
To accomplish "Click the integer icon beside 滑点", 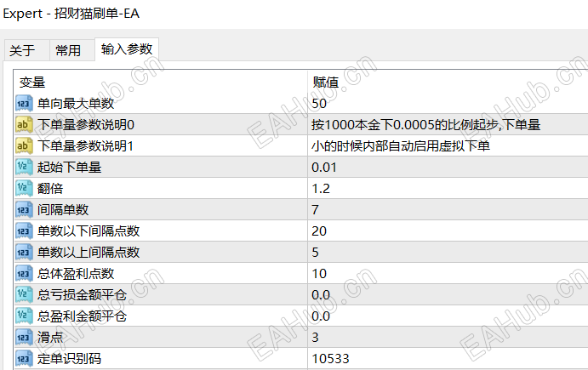I will [24, 338].
